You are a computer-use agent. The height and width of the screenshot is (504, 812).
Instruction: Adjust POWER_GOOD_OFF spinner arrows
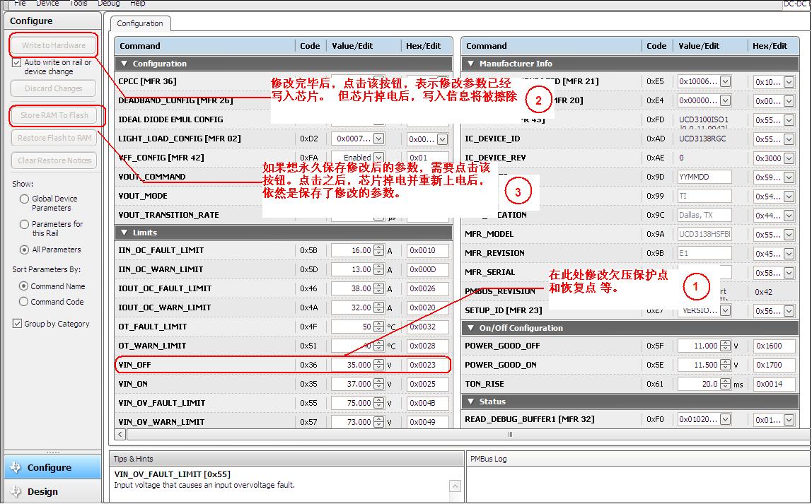tap(726, 346)
